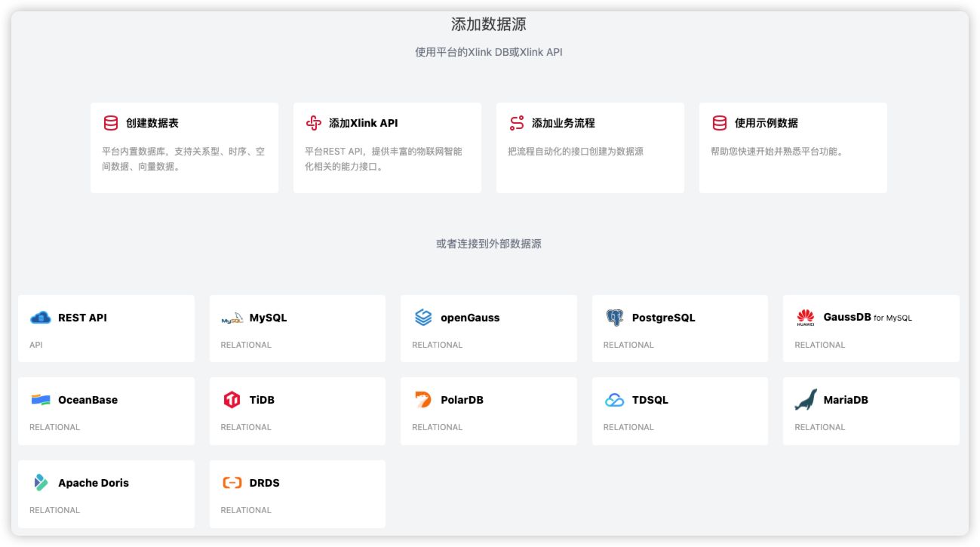Click the MySQL dolphin logo

click(232, 318)
